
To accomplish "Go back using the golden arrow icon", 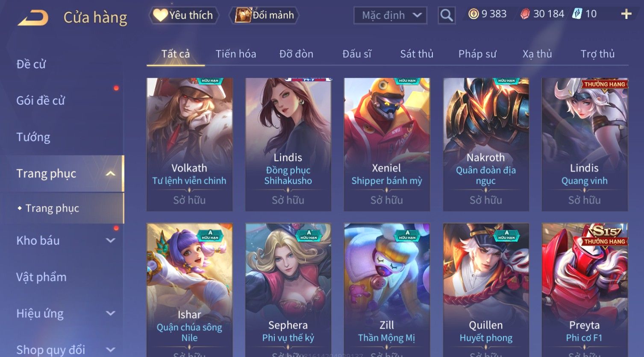I will 33,18.
